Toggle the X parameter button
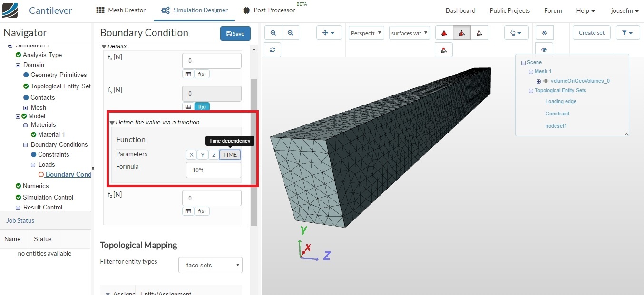Screen dimensions: 644x295 point(191,155)
